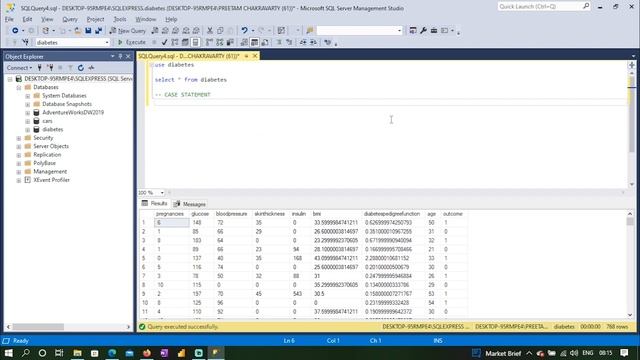Open the taskbar notification center icon
Image resolution: width=640 pixels, height=360 pixels.
(x=624, y=353)
